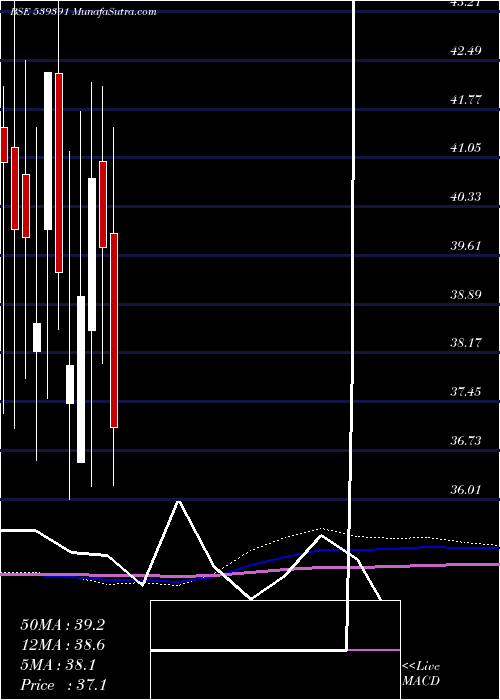Select the 40.33 price label
Image resolution: width=500 pixels, height=700 pixels.
pos(466,197)
